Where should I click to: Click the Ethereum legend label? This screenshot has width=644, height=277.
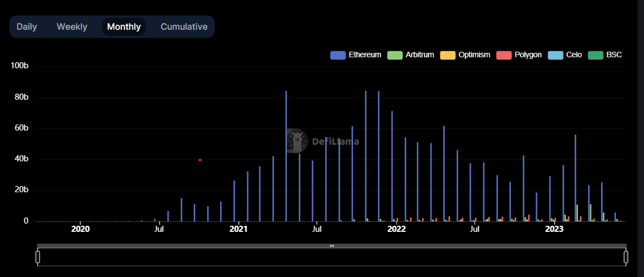pyautogui.click(x=365, y=55)
